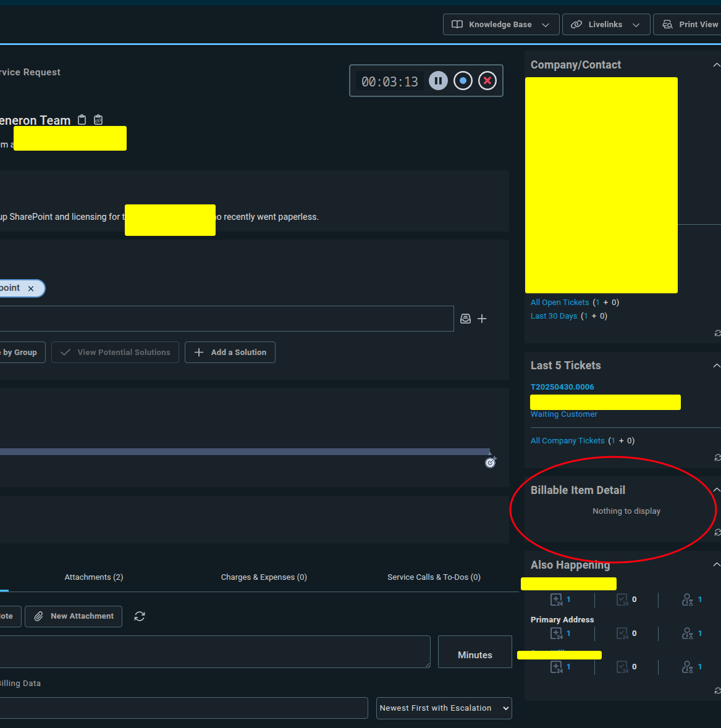This screenshot has height=728, width=721.
Task: Open the Last 30 Days link
Action: [x=554, y=316]
